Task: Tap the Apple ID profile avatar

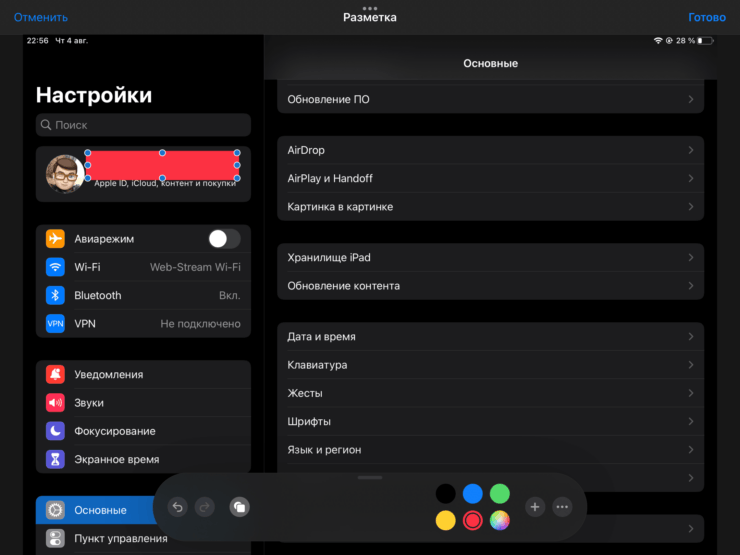Action: 64,174
